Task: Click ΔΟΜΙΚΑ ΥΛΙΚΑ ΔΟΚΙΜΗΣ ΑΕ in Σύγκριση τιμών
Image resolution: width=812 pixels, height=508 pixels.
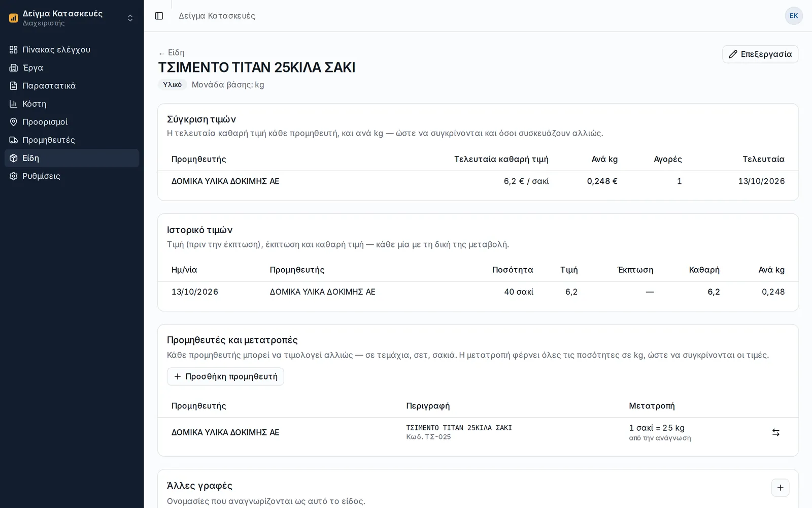Action: (x=225, y=181)
